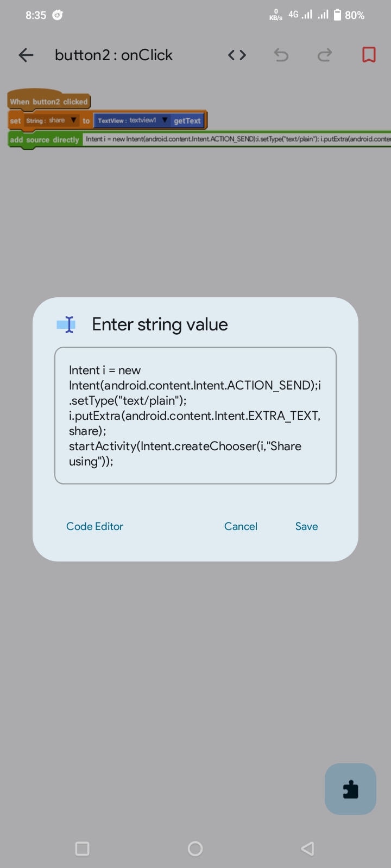Click the undo arrow icon
The width and height of the screenshot is (391, 868).
[281, 55]
